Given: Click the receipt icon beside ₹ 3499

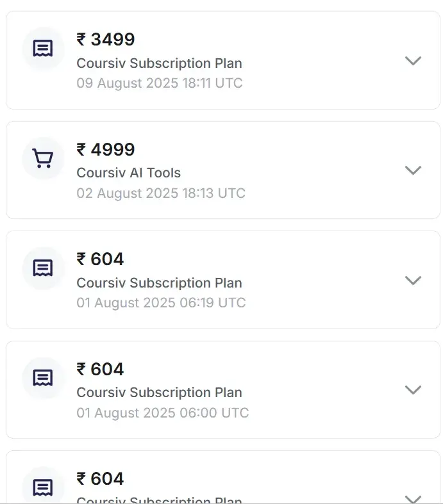Looking at the screenshot, I should (x=43, y=49).
